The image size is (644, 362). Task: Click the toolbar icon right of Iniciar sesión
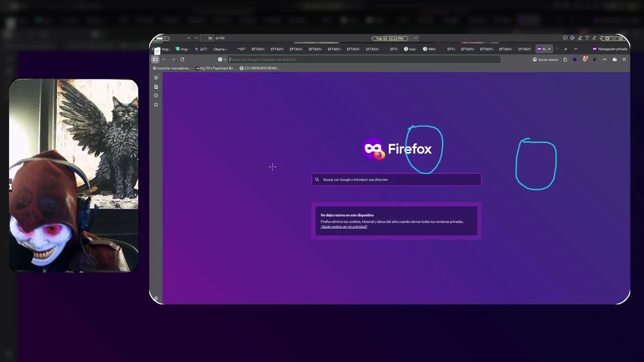click(x=565, y=59)
